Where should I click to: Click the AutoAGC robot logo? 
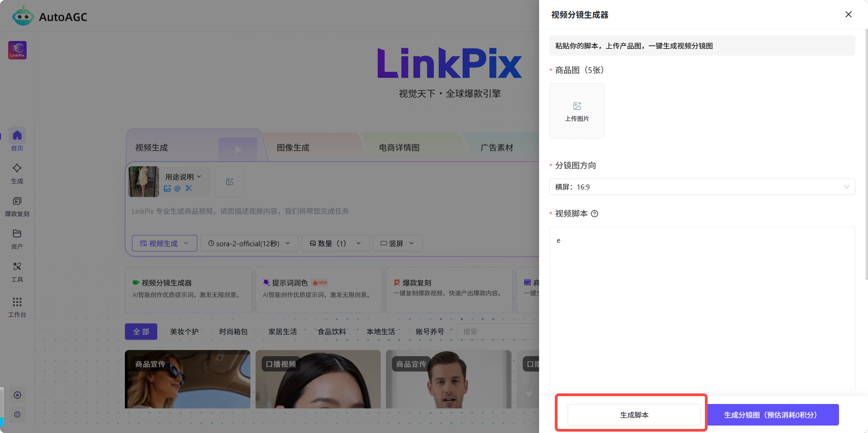[23, 16]
